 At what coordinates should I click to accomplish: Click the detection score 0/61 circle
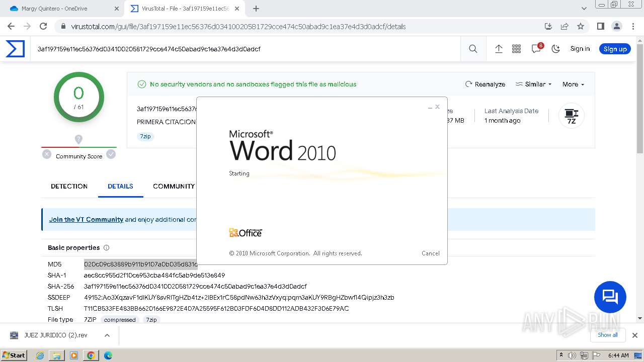pyautogui.click(x=78, y=97)
